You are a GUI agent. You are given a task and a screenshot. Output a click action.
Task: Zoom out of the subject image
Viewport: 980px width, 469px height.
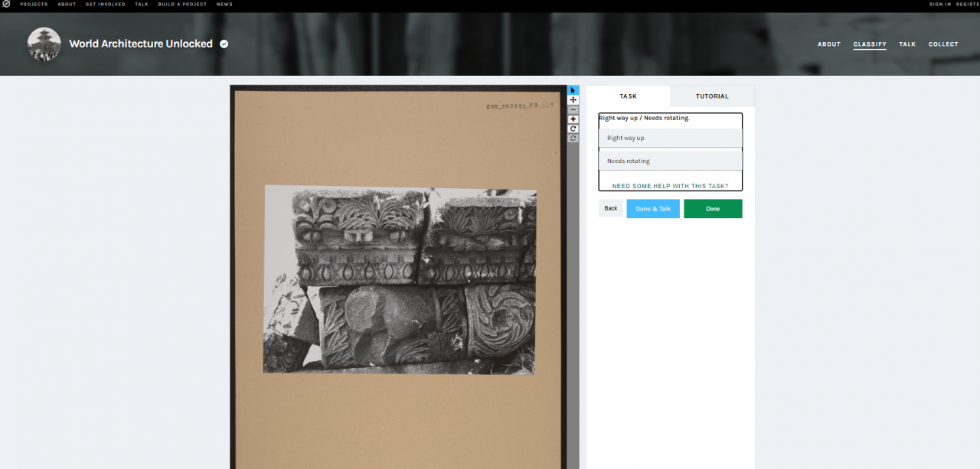[573, 109]
